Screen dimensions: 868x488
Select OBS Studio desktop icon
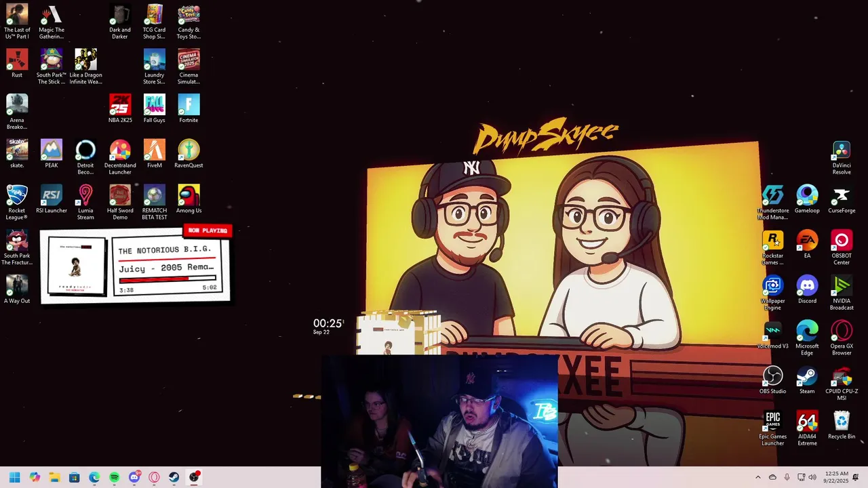tap(773, 380)
